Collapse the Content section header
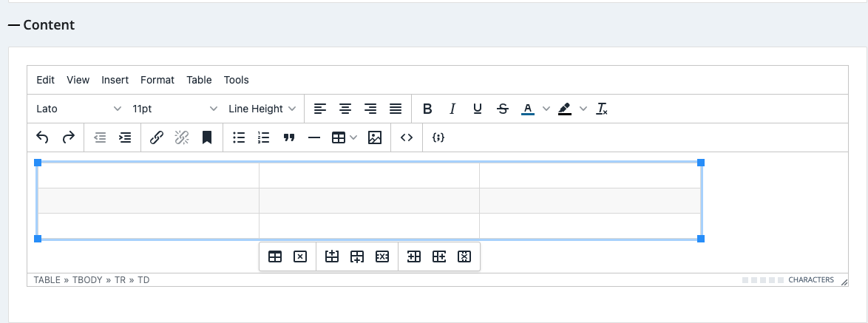 click(41, 25)
